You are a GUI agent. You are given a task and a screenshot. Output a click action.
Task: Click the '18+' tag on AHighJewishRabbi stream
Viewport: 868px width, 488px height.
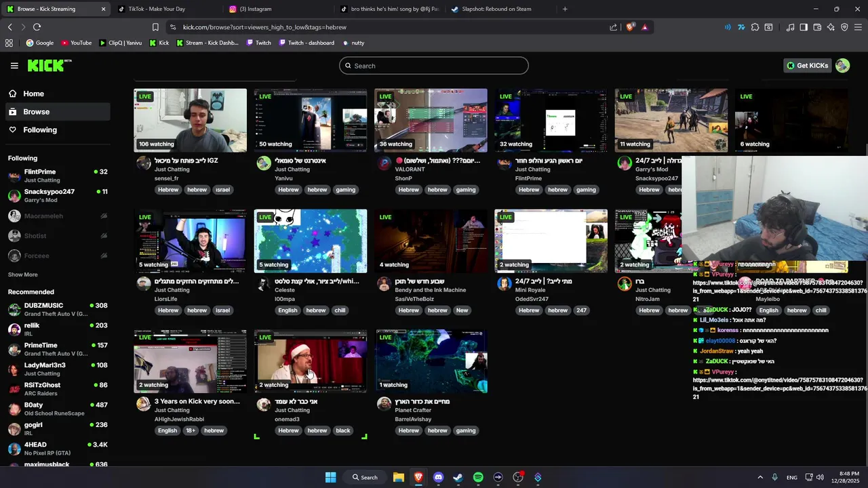click(191, 430)
